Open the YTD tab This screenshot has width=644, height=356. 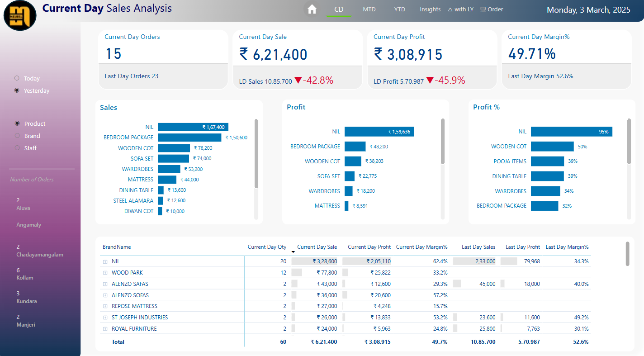click(399, 9)
